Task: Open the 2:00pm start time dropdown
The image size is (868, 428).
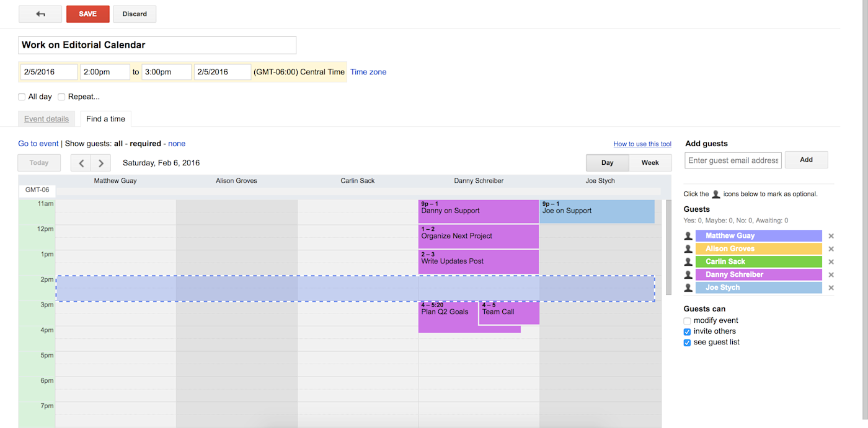Action: tap(105, 72)
